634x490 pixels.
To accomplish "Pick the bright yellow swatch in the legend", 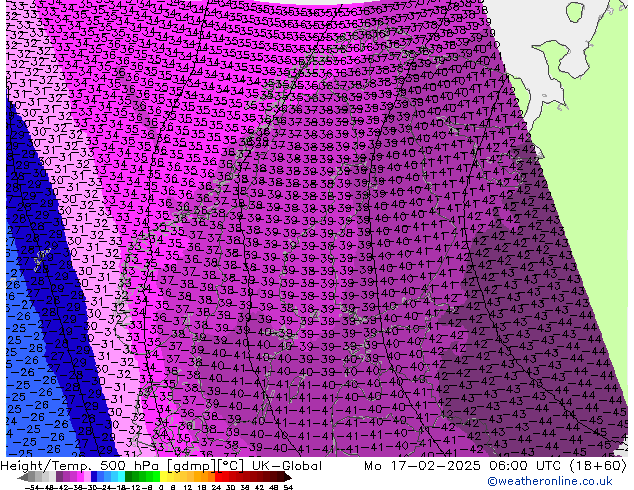I will [x=163, y=477].
